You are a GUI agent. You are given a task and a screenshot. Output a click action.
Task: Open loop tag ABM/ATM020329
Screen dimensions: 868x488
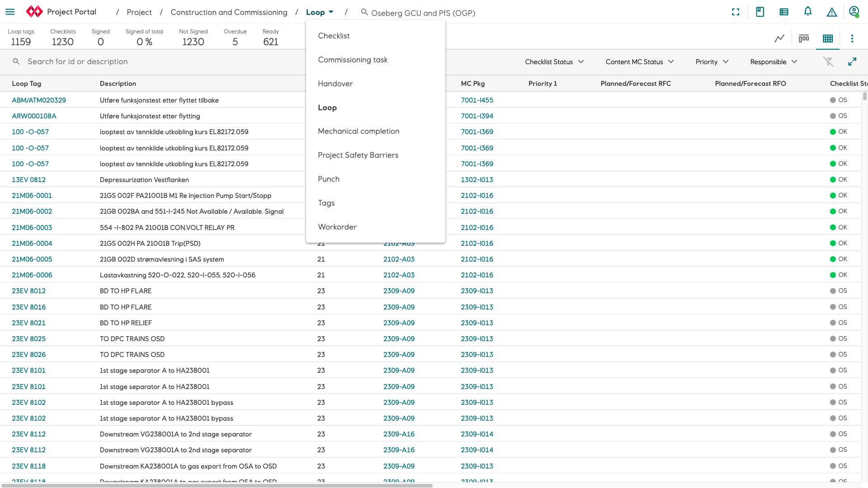pos(39,100)
